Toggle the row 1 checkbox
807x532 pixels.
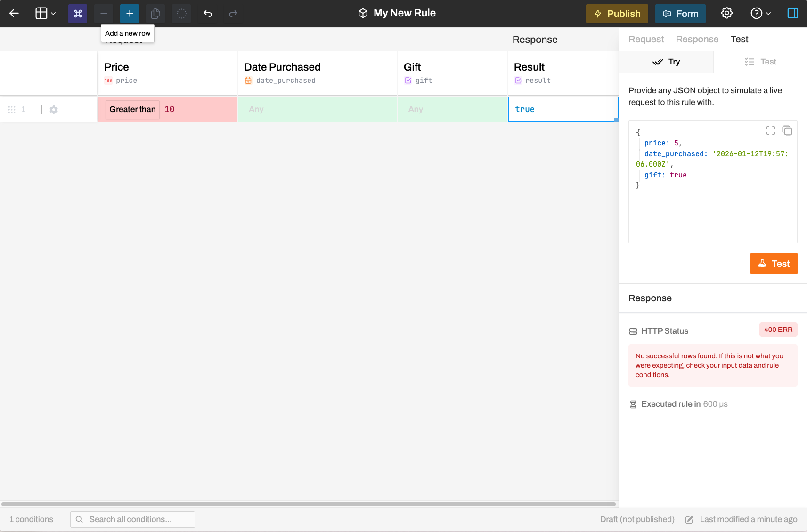(37, 110)
